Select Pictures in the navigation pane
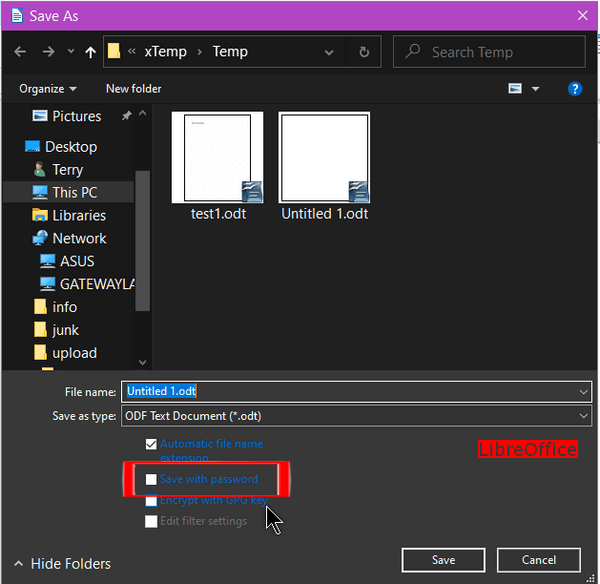The width and height of the screenshot is (600, 584). tap(77, 116)
